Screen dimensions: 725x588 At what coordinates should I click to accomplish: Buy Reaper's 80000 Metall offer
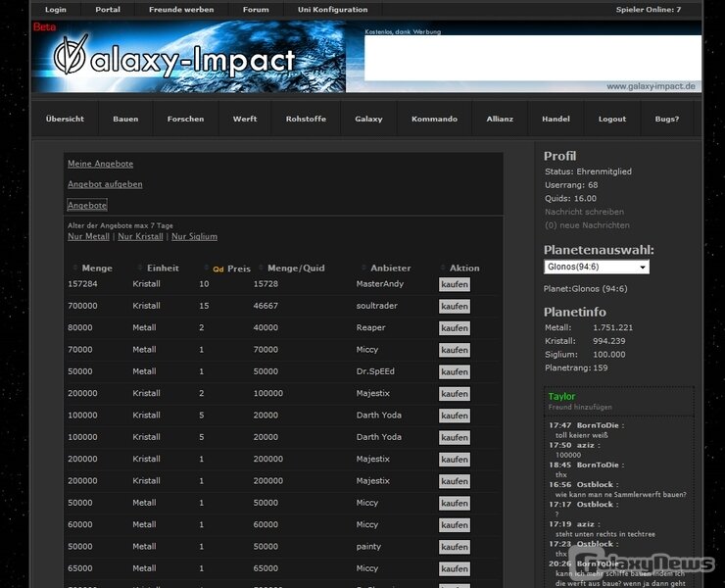coord(455,328)
